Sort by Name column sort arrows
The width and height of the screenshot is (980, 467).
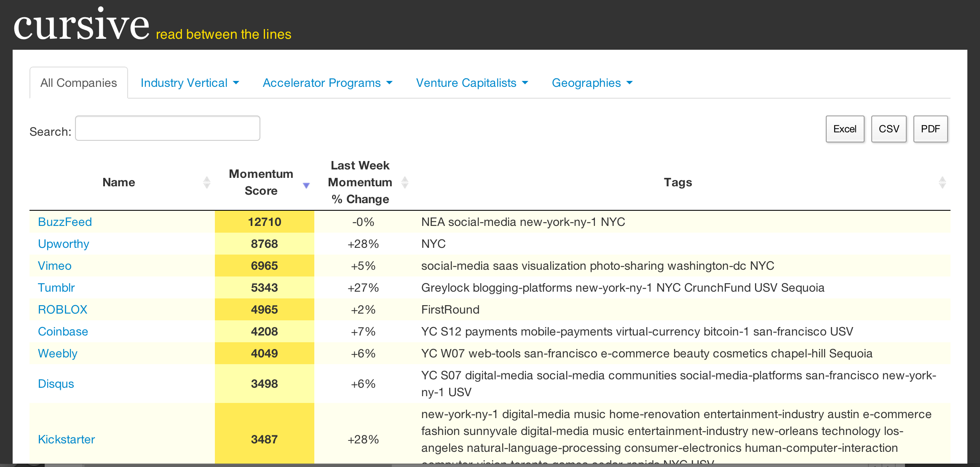[207, 183]
